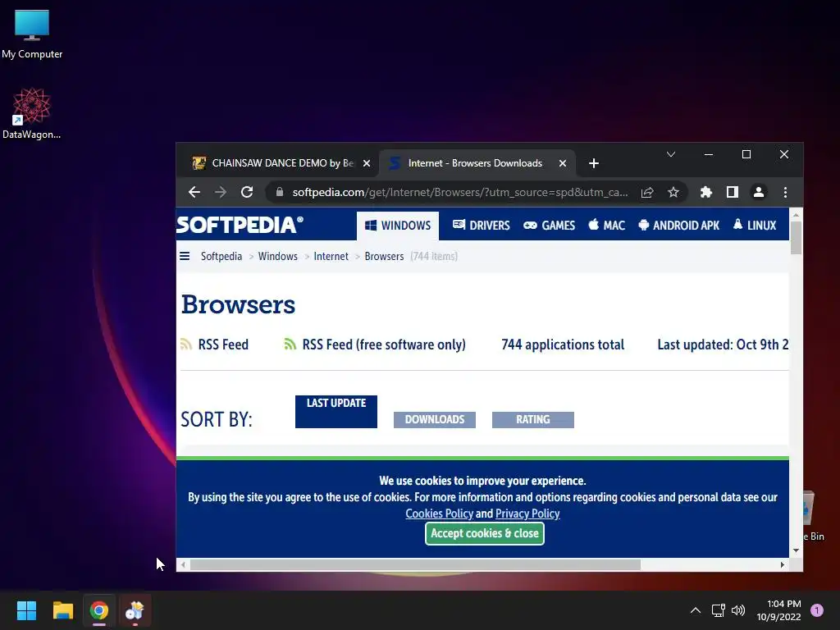Click the scroll left arrow
840x630 pixels.
183,564
